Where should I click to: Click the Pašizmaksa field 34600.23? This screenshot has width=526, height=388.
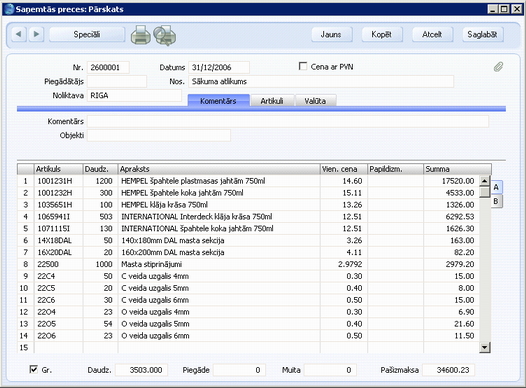[x=449, y=370]
